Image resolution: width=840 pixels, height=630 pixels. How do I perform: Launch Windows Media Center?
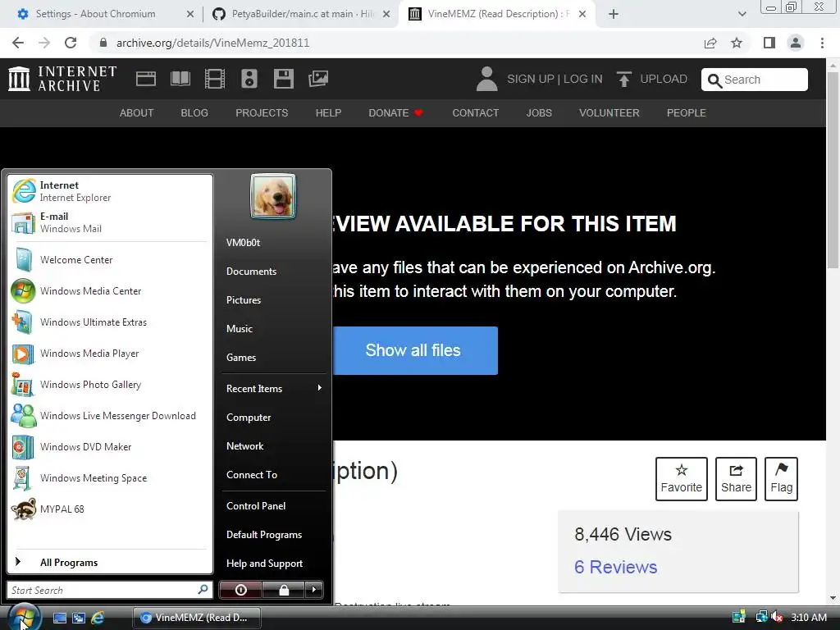click(110, 291)
